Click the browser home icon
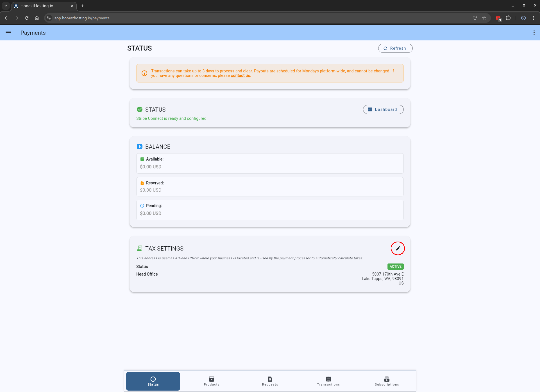540x392 pixels. click(37, 18)
